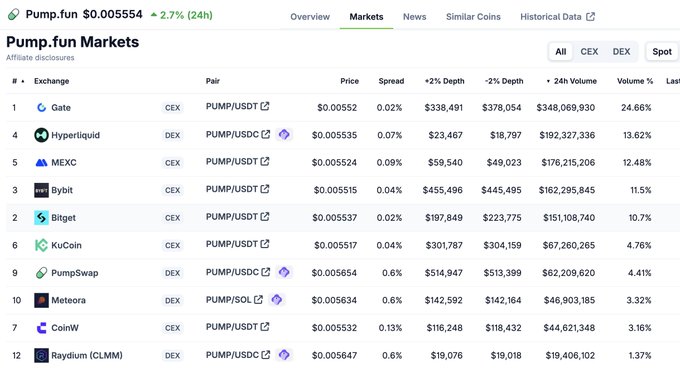Viewport: 680px width, 368px height.
Task: Click the 24.66% volume share value
Action: [x=636, y=107]
